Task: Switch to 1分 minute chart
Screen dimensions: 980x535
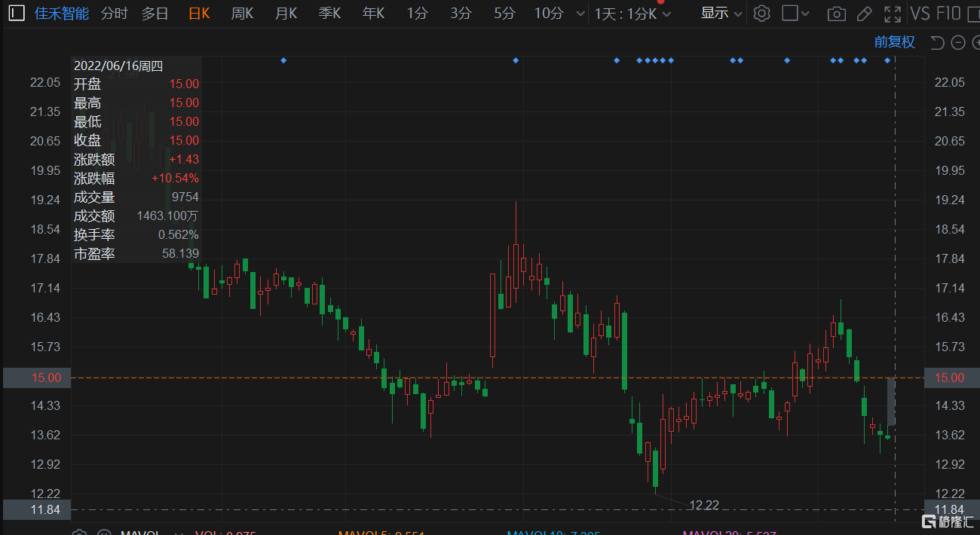Action: coord(417,13)
